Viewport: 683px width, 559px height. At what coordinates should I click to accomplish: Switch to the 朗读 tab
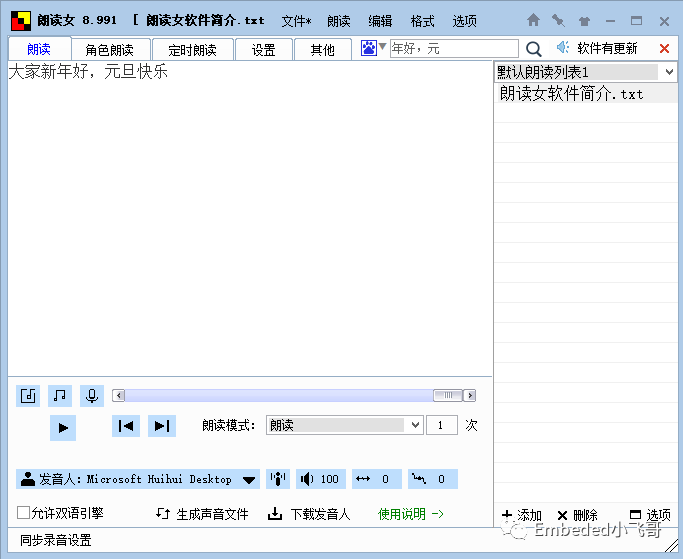click(39, 49)
